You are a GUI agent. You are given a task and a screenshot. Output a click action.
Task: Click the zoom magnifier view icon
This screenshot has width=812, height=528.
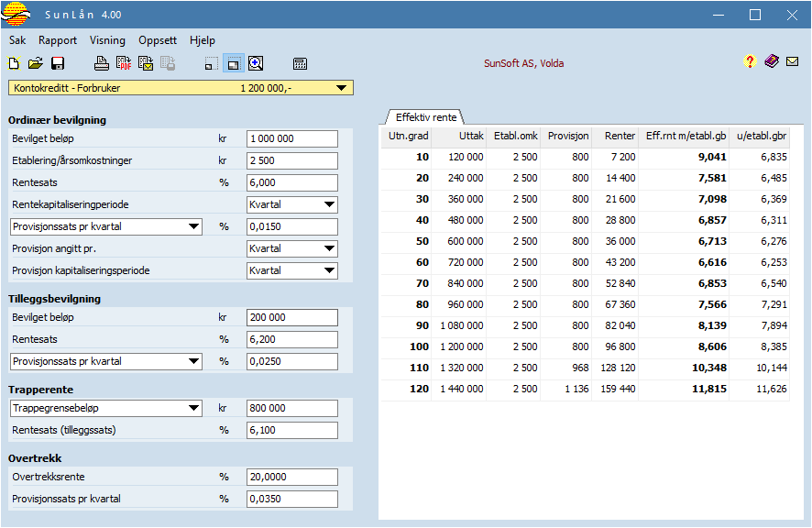(256, 63)
